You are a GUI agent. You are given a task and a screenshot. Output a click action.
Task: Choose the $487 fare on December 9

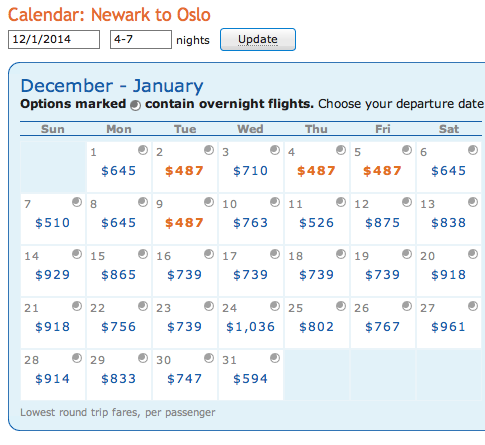tap(184, 223)
